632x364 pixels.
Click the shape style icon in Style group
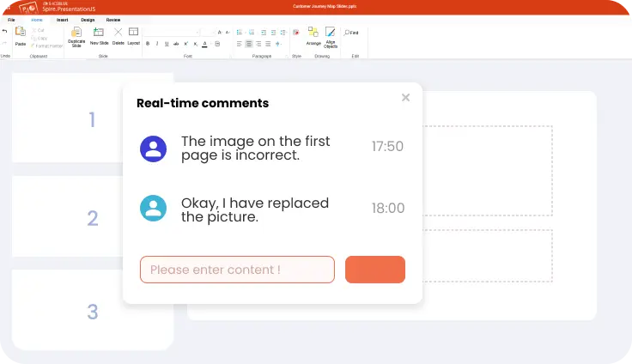pos(296,33)
